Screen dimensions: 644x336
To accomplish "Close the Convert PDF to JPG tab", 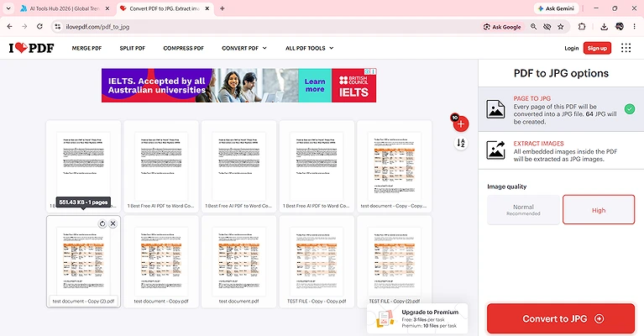I will (x=207, y=8).
